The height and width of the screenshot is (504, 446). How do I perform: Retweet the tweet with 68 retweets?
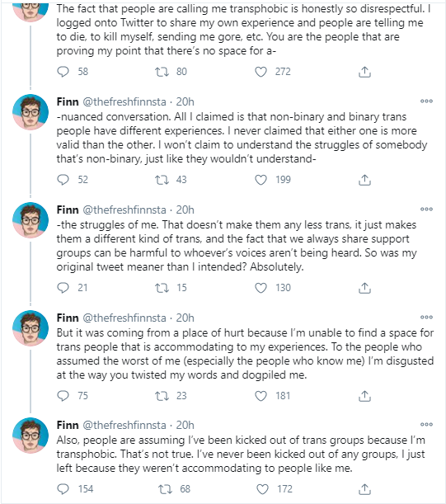pyautogui.click(x=165, y=489)
